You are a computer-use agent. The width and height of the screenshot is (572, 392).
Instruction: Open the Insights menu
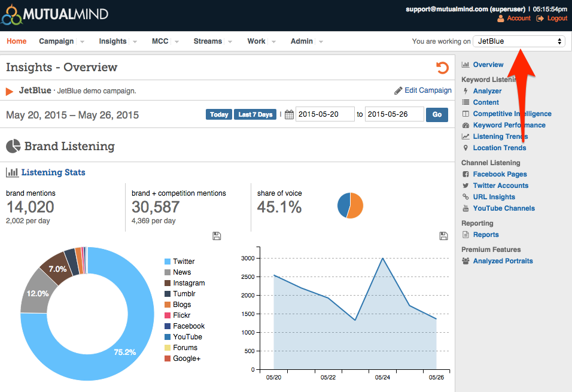(x=112, y=41)
